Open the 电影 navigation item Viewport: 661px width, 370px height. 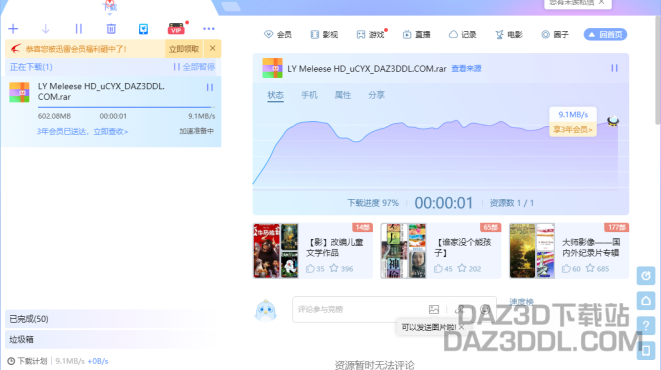[509, 35]
